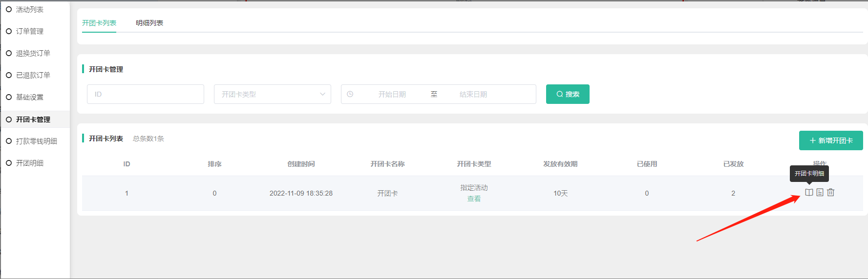Click the circle icon beside 基础设置

coord(9,97)
